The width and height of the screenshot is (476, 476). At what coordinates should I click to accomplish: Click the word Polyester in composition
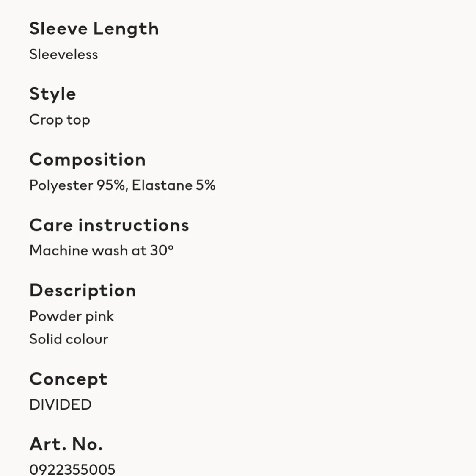[61, 185]
